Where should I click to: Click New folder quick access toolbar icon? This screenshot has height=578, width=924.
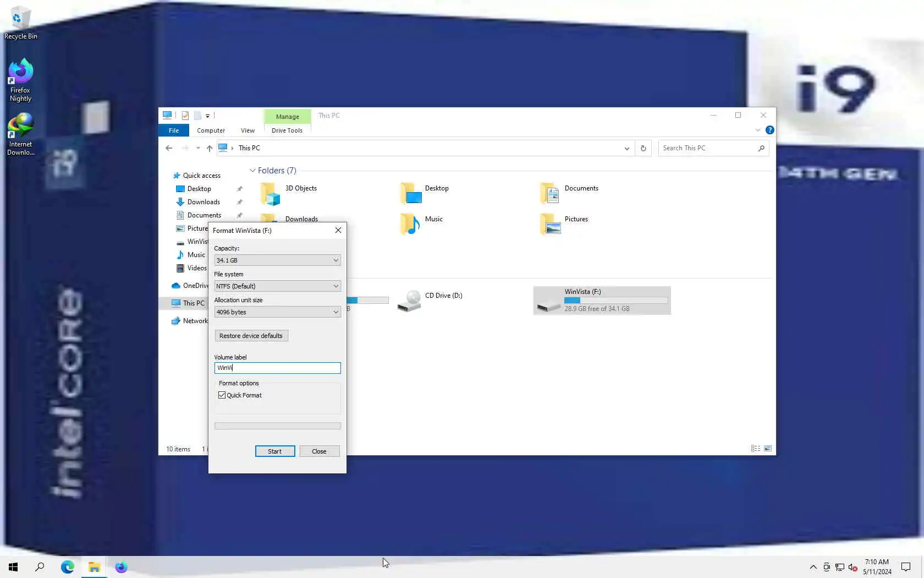(x=197, y=116)
